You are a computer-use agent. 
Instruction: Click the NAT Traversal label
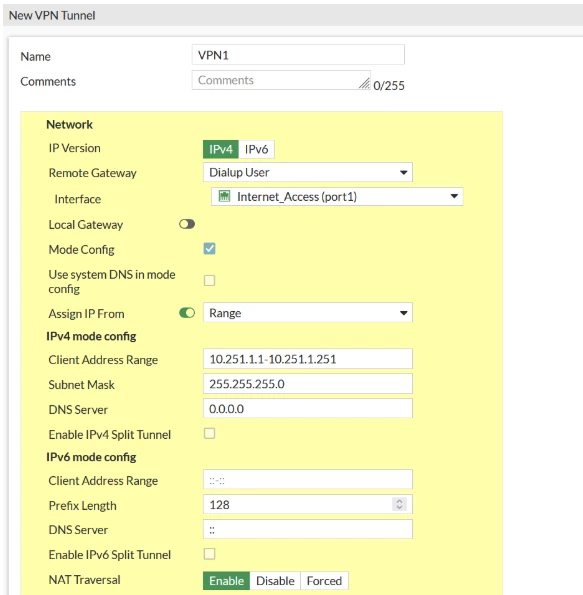(85, 580)
